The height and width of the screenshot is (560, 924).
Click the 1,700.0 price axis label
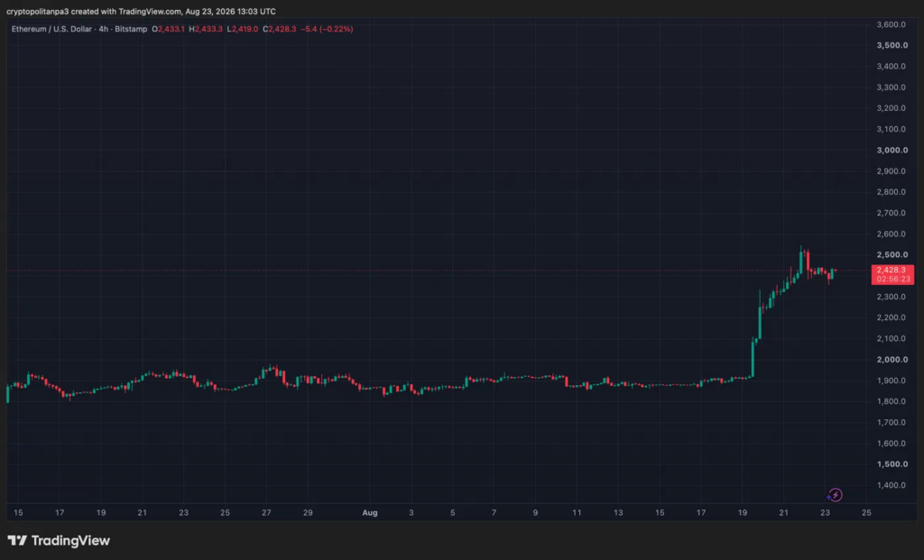(891, 423)
